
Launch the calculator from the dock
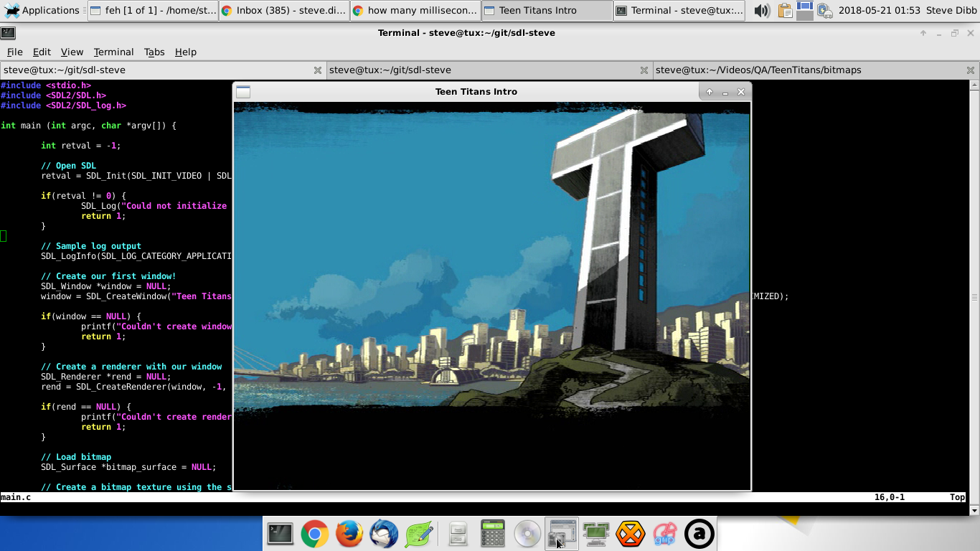pos(492,534)
